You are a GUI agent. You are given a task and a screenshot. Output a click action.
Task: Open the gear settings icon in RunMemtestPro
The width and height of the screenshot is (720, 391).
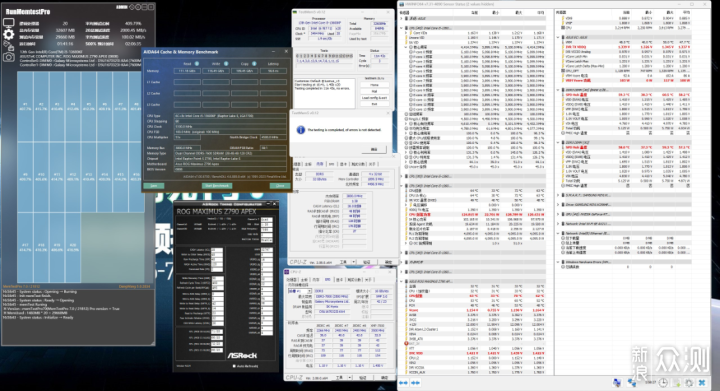pyautogui.click(x=8, y=34)
